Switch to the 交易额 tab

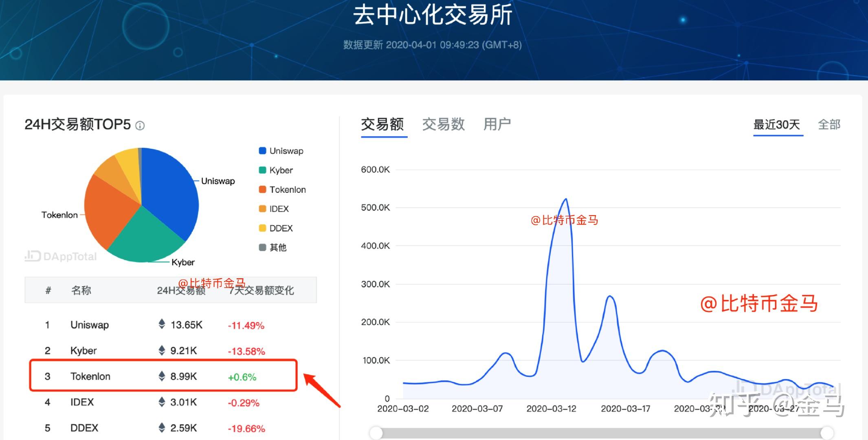pos(382,124)
